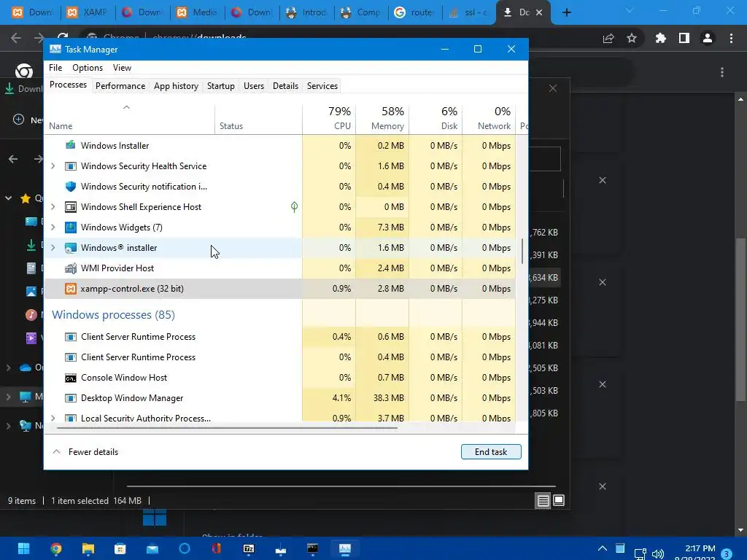Click the End task button

tap(491, 451)
